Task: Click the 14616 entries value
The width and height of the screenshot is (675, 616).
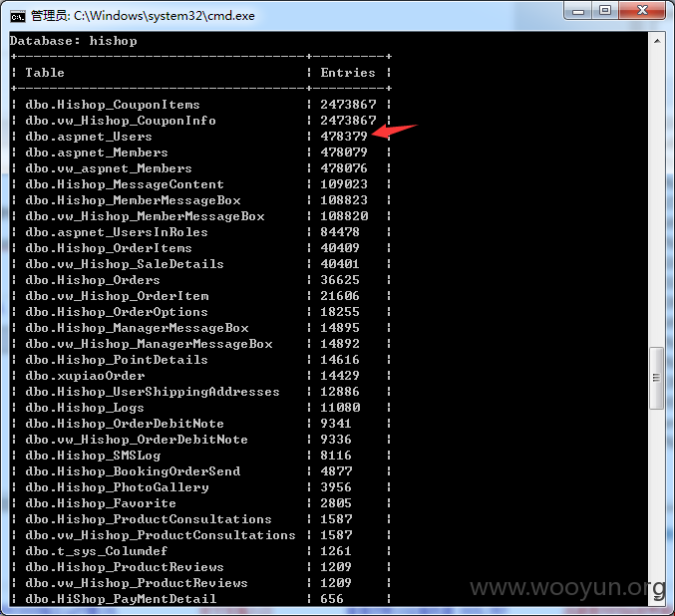Action: coord(340,360)
